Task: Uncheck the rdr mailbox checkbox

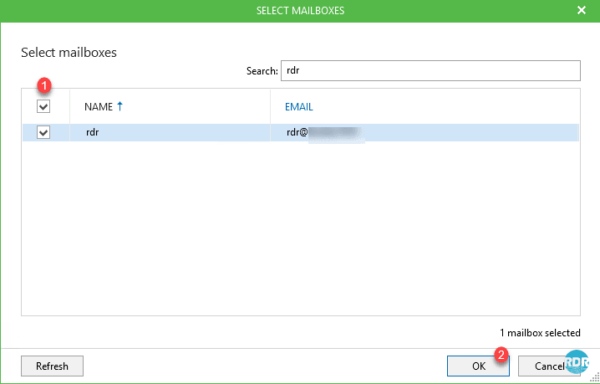Action: tap(43, 133)
